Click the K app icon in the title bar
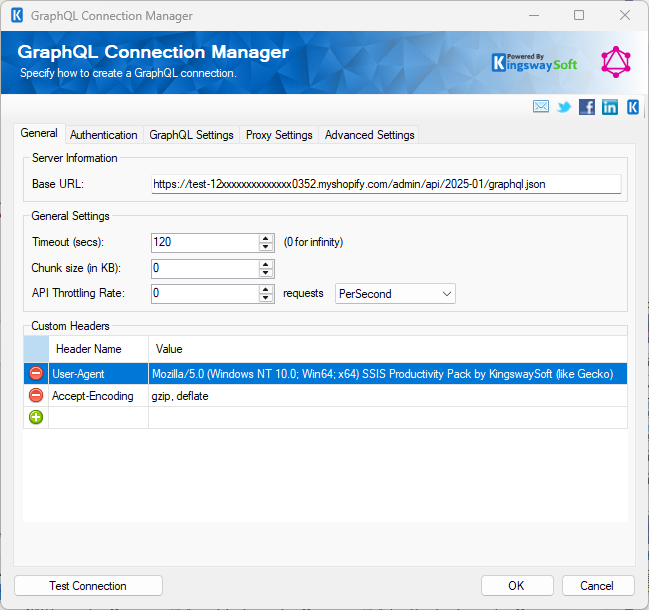Viewport: 649px width, 610px height. coord(17,16)
